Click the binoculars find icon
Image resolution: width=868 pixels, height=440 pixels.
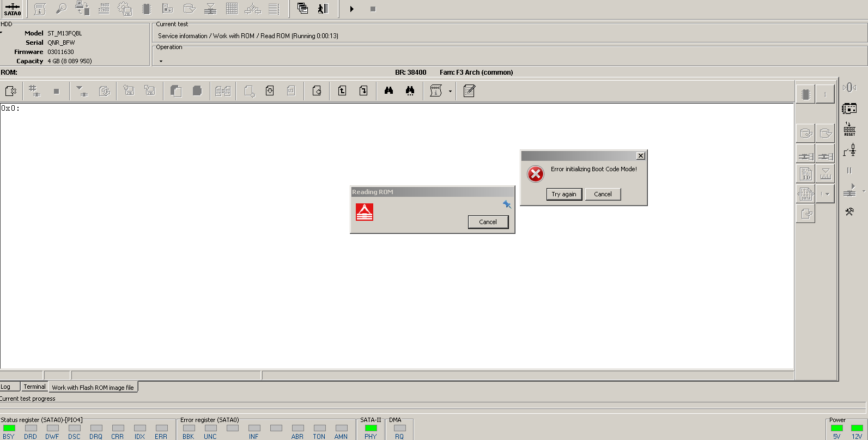pyautogui.click(x=389, y=91)
